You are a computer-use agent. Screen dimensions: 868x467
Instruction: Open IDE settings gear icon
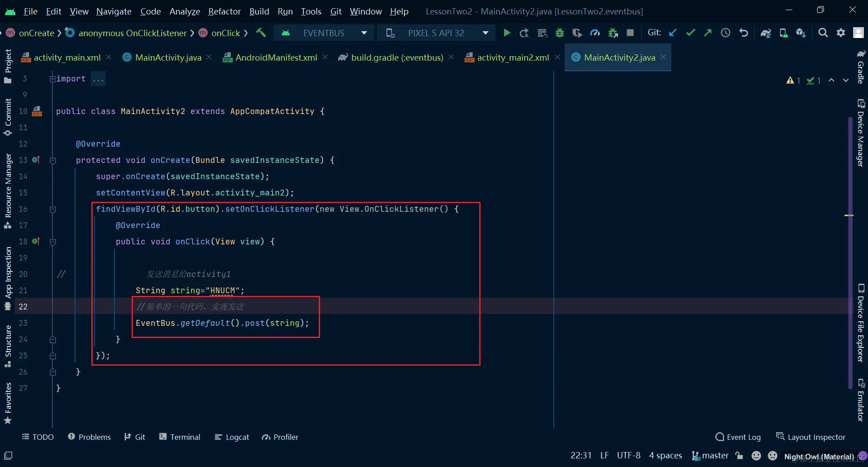[x=841, y=33]
